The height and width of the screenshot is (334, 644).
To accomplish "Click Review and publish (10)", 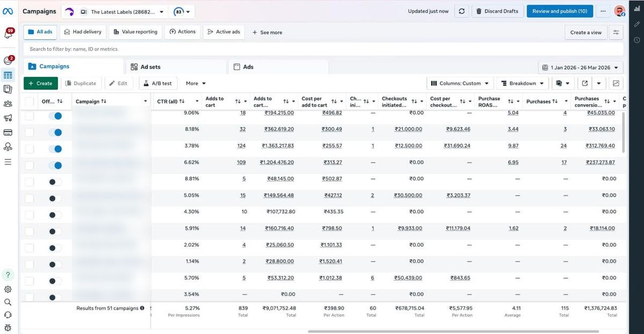I will click(x=560, y=11).
